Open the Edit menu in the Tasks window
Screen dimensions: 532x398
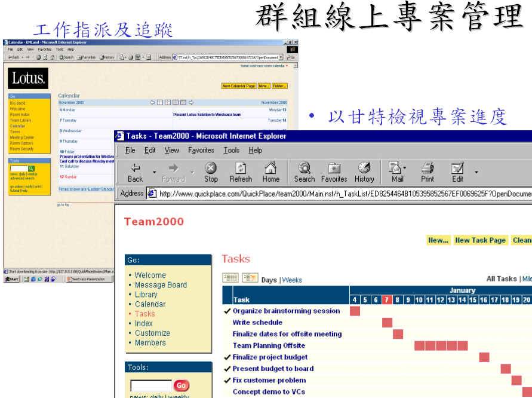point(150,150)
